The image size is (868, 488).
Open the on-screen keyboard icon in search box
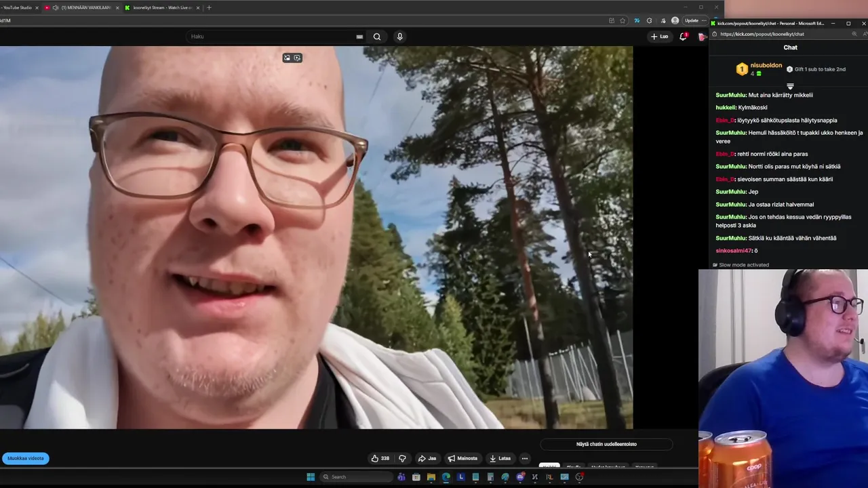click(x=359, y=37)
